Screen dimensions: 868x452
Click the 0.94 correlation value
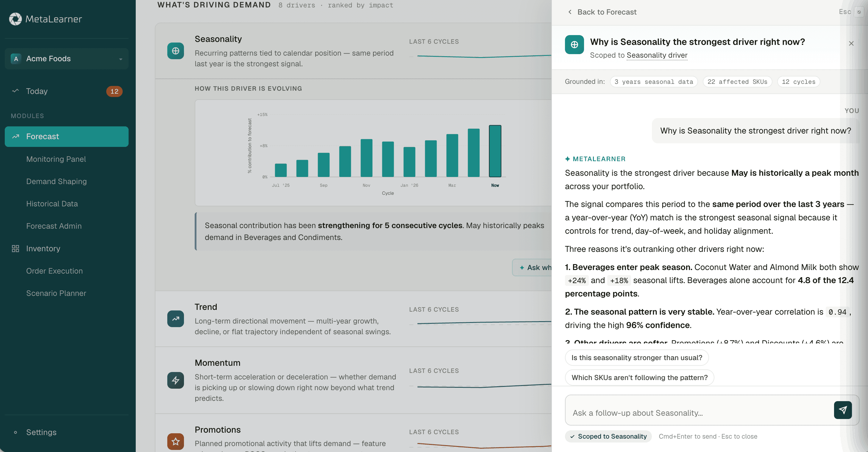click(837, 312)
